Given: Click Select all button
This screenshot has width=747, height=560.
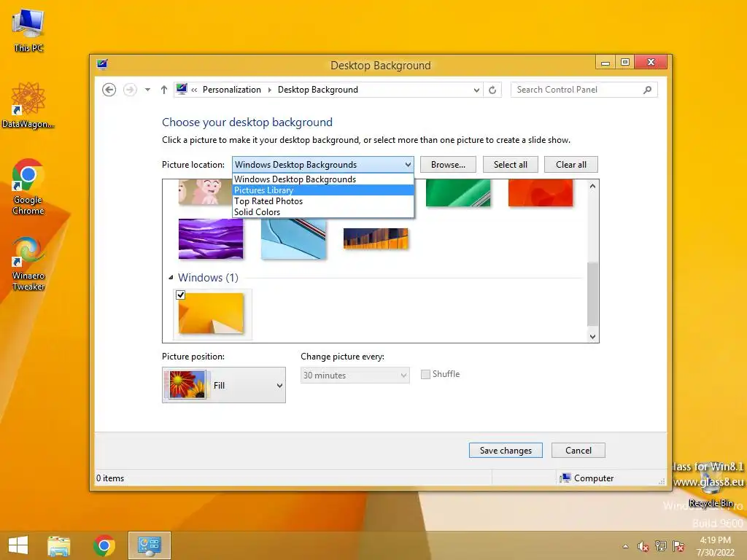Looking at the screenshot, I should pos(510,165).
